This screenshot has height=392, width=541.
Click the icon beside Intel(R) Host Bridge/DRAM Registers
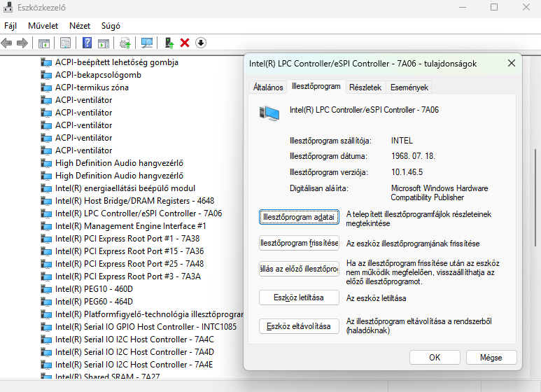[x=46, y=201]
